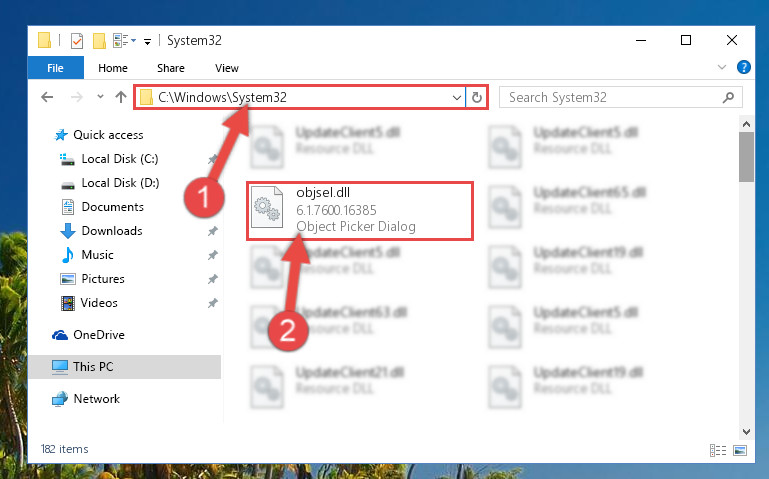Click the Properties checkmark icon in title bar
The image size is (769, 479).
pos(77,41)
